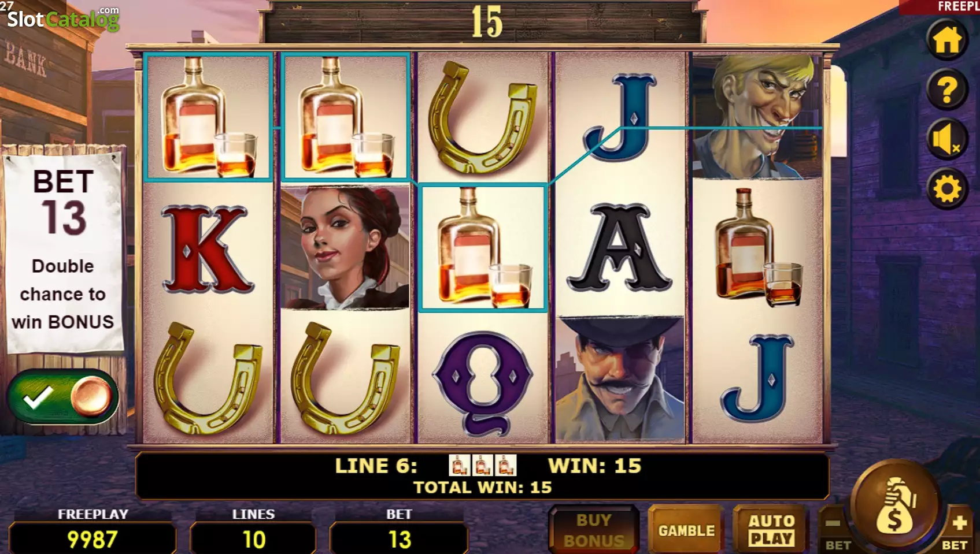Click the red K symbol on reel one
The image size is (980, 554).
[206, 248]
